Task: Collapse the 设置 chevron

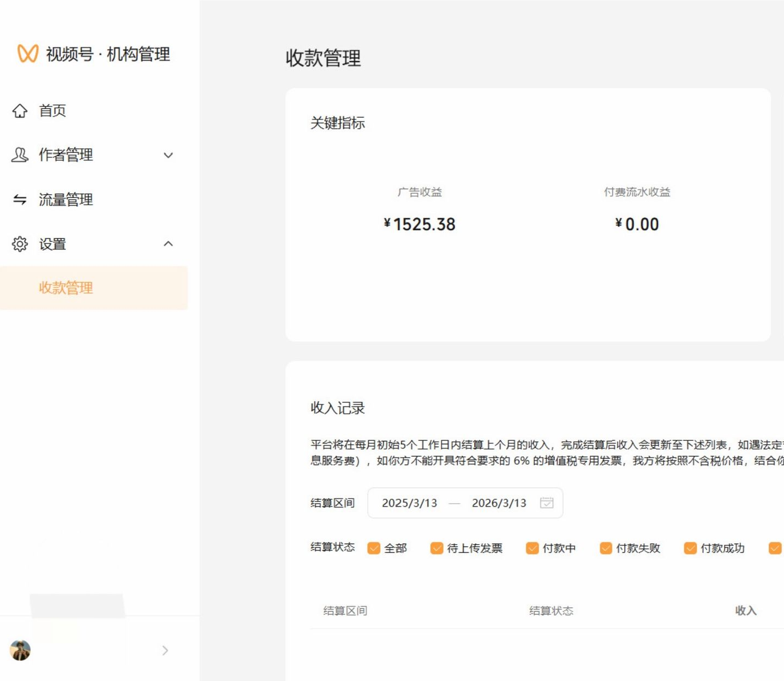Action: [169, 244]
